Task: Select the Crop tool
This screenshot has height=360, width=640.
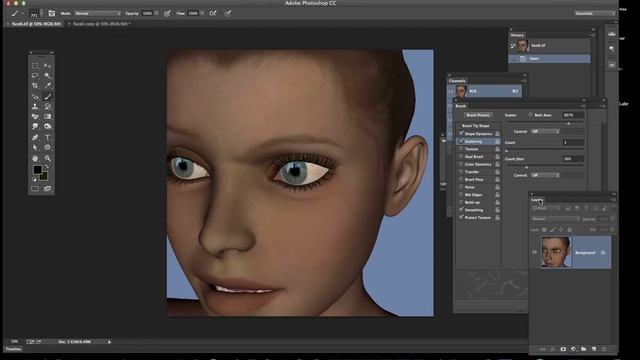Action: tap(35, 86)
